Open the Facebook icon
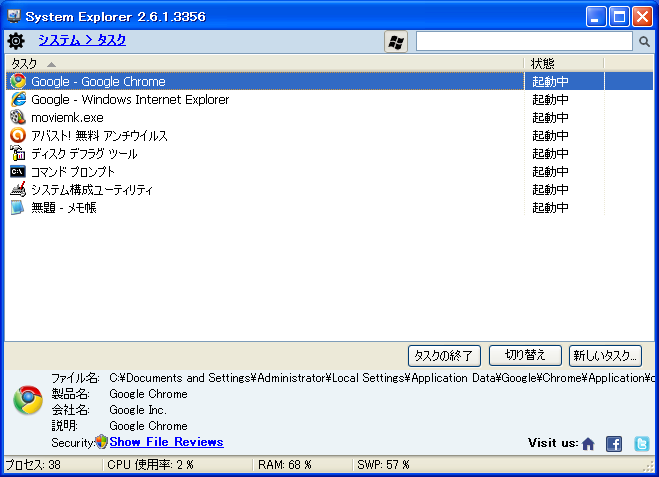The width and height of the screenshot is (659, 477). click(614, 444)
